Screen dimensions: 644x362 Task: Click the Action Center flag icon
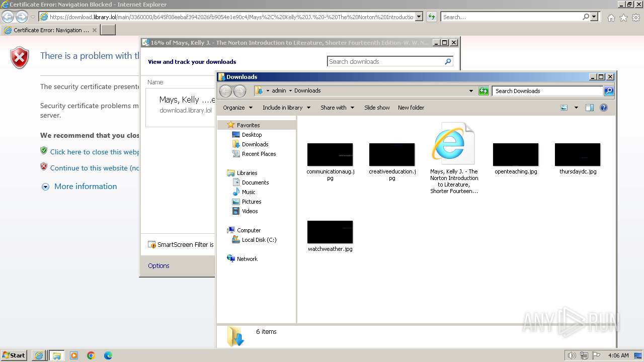click(596, 355)
